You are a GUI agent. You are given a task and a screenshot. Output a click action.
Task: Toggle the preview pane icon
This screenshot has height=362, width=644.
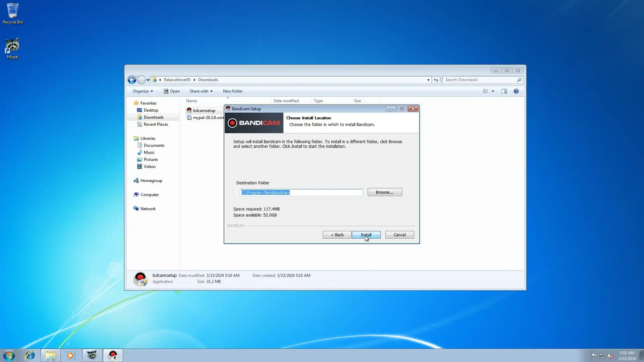(504, 91)
